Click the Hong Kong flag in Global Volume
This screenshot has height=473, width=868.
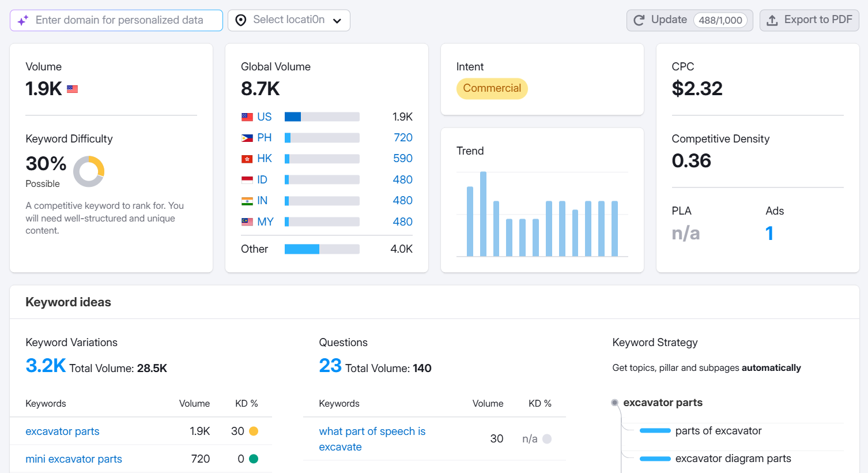click(x=246, y=158)
